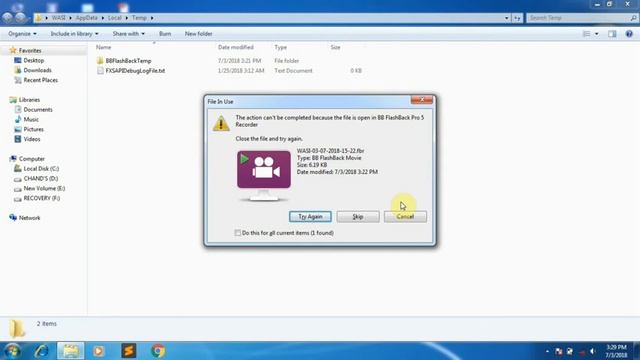Select Network in the navigation pane
640x360 pixels.
coord(29,218)
